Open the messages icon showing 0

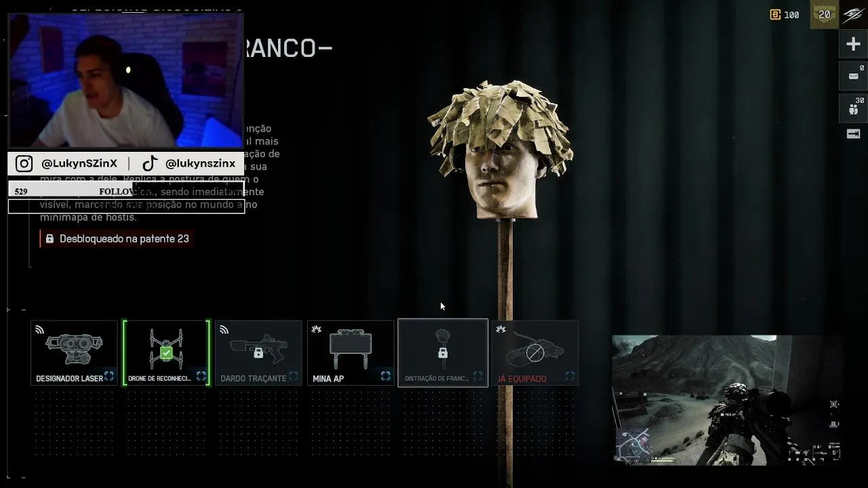[853, 76]
